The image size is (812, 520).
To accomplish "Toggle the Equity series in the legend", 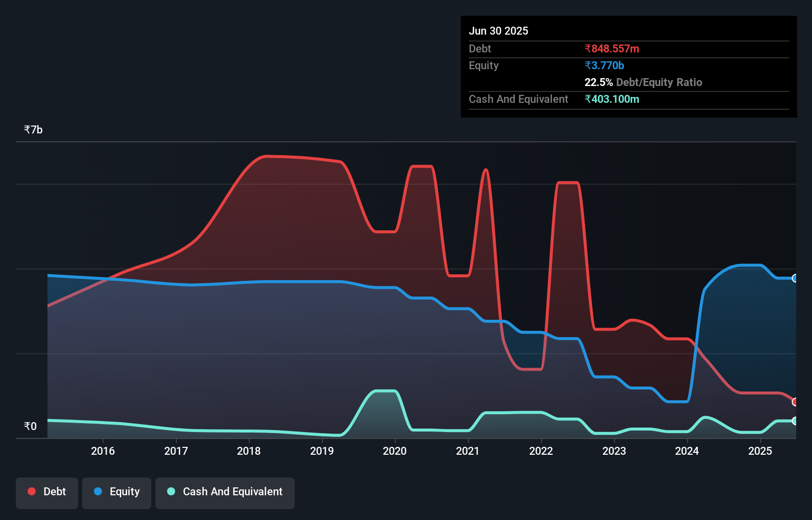I will (117, 493).
